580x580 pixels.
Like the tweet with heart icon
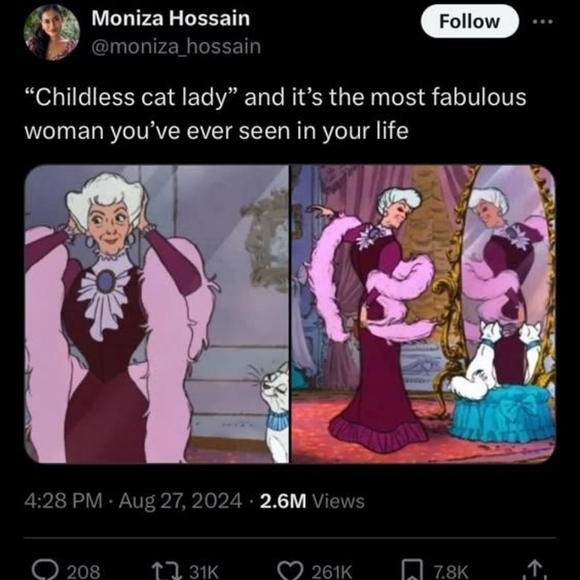[290, 571]
